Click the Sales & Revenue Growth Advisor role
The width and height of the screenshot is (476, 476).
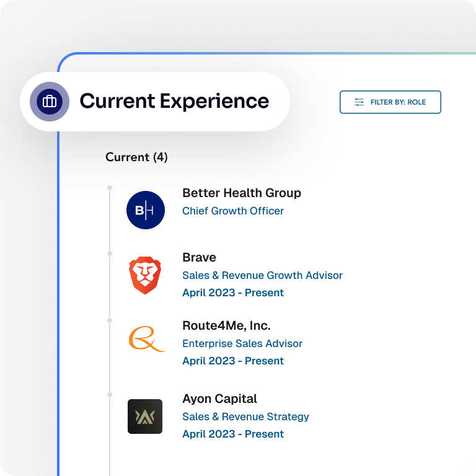(262, 275)
